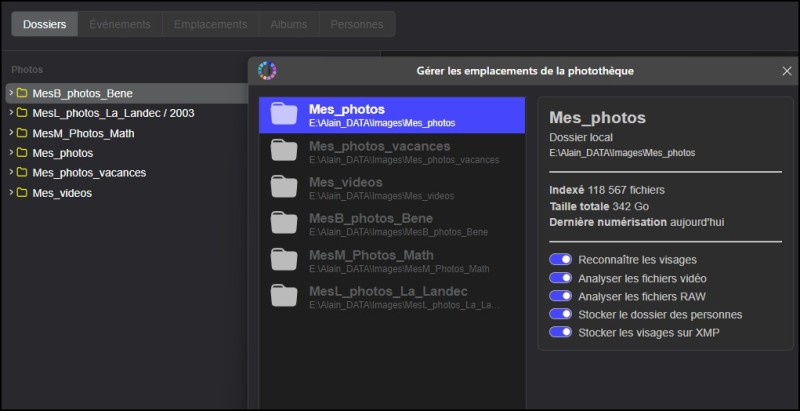
Task: Click the MesB_photos_Bene folder icon in dialog
Action: 284,223
